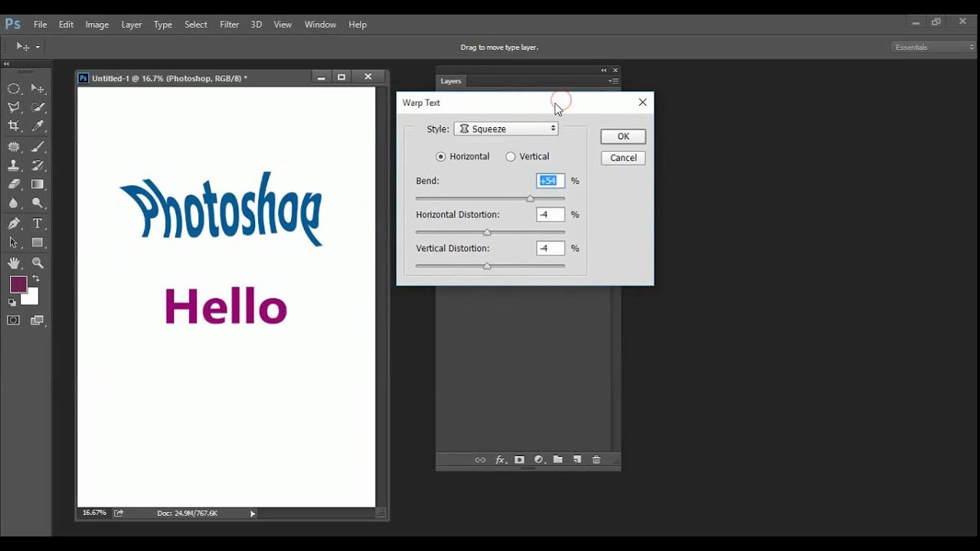
Task: Click the Bend slider handle
Action: tap(530, 199)
